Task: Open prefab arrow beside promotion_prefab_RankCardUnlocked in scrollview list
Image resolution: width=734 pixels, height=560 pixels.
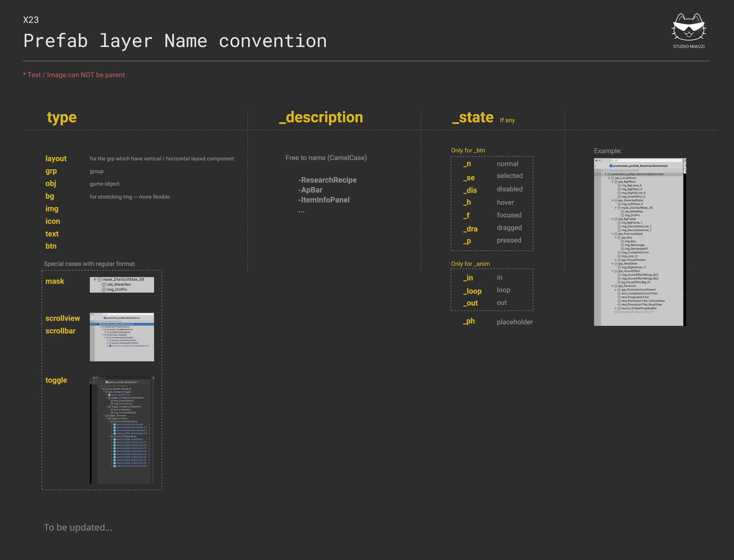Action: point(152,346)
